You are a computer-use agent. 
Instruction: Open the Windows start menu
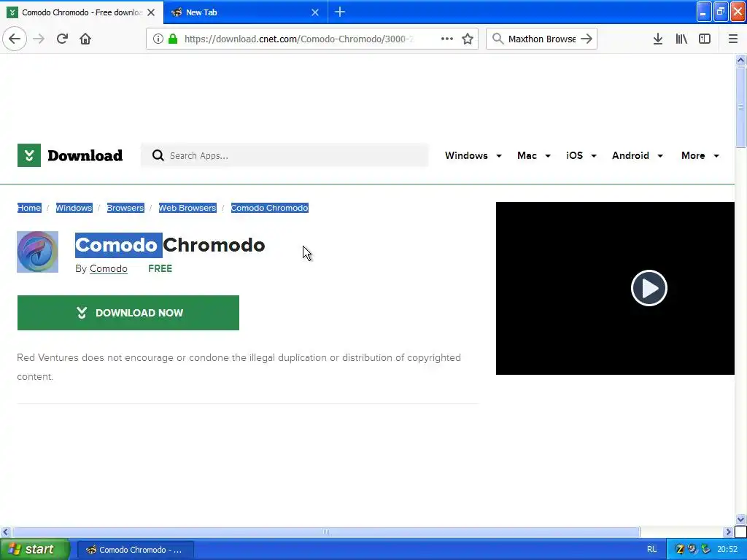pos(34,550)
